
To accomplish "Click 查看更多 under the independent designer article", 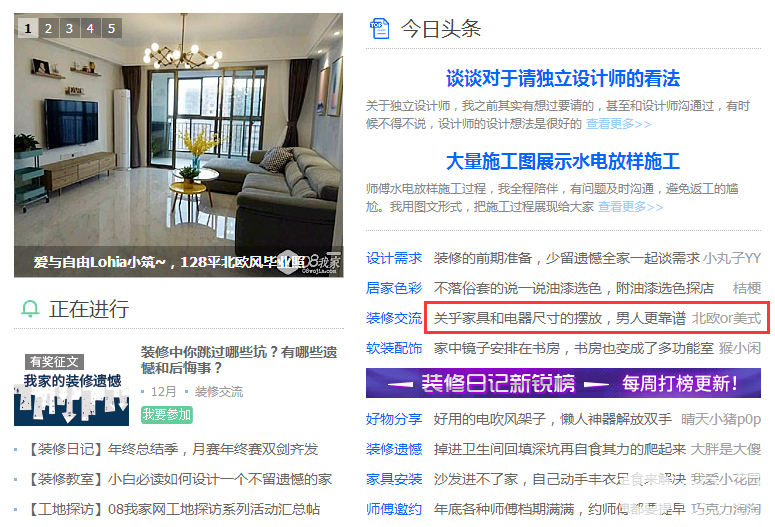I will pos(618,124).
